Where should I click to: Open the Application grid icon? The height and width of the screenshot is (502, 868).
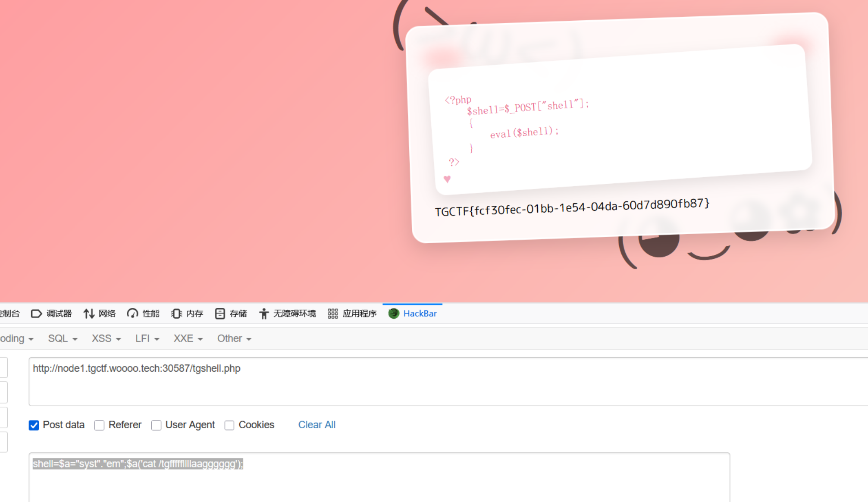(332, 314)
